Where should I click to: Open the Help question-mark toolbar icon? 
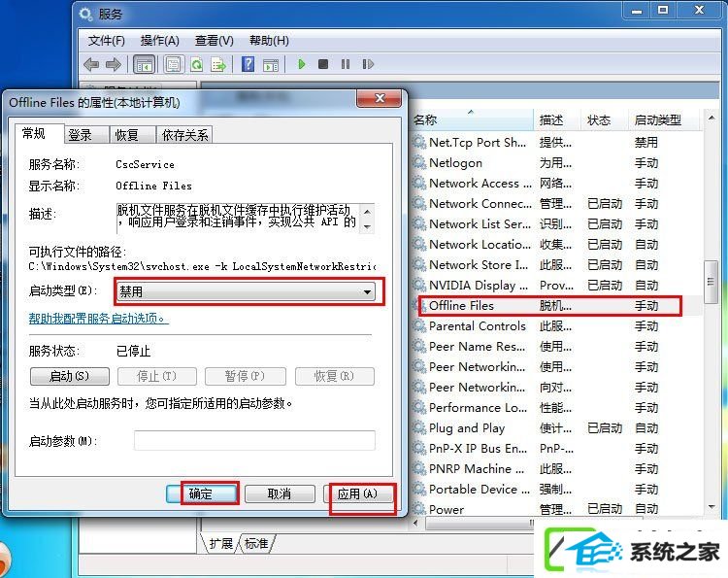click(248, 64)
